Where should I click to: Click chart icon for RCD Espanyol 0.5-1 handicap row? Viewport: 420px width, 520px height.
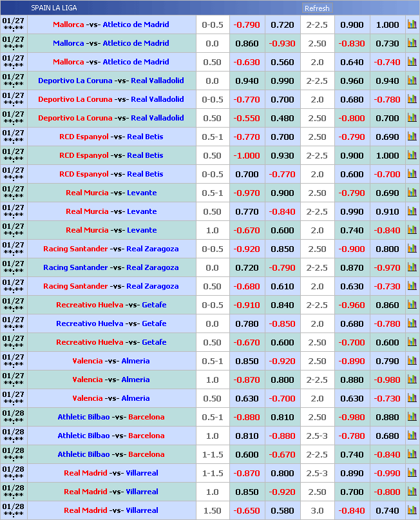pyautogui.click(x=412, y=137)
